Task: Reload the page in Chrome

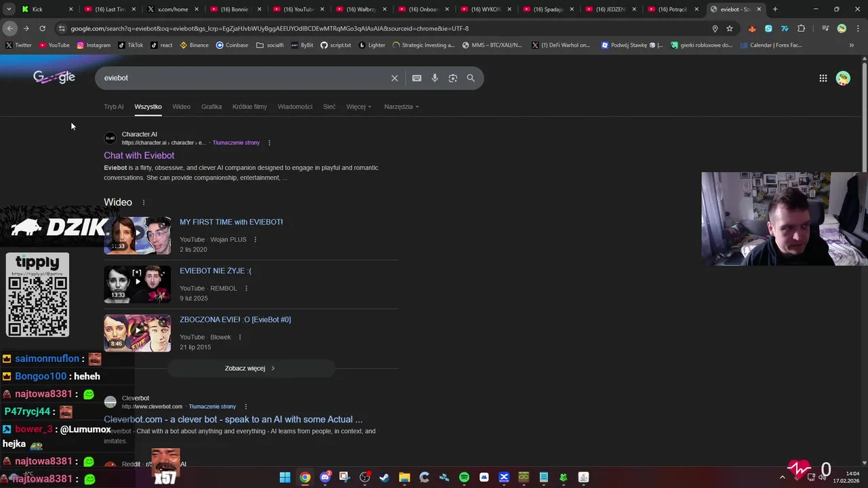Action: click(x=42, y=28)
